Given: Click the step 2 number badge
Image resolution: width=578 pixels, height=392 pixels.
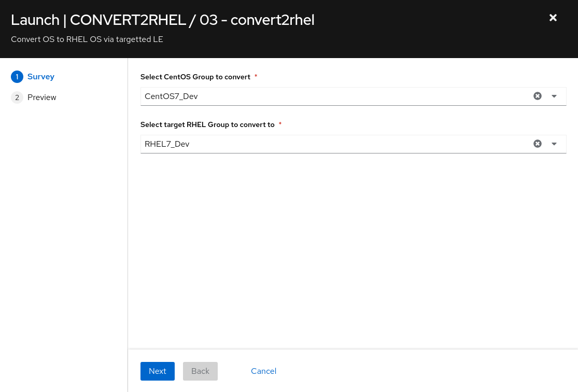Looking at the screenshot, I should click(17, 97).
